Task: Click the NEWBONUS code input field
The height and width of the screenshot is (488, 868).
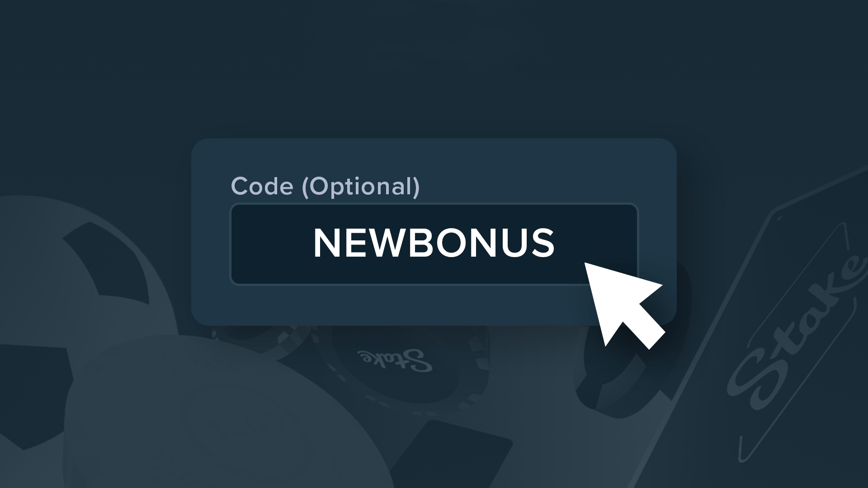Action: tap(434, 244)
